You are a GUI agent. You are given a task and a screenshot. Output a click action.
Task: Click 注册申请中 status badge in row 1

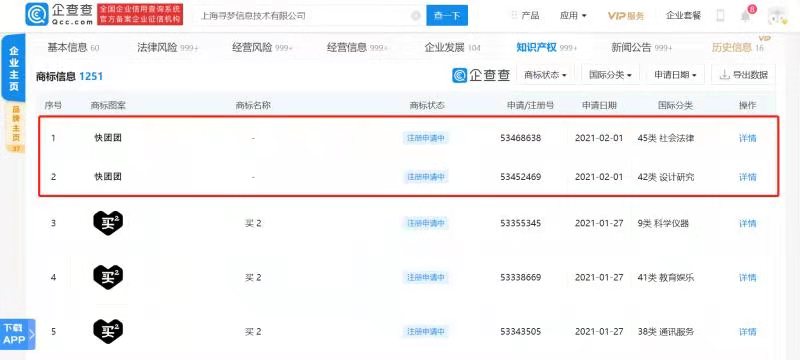pos(426,138)
